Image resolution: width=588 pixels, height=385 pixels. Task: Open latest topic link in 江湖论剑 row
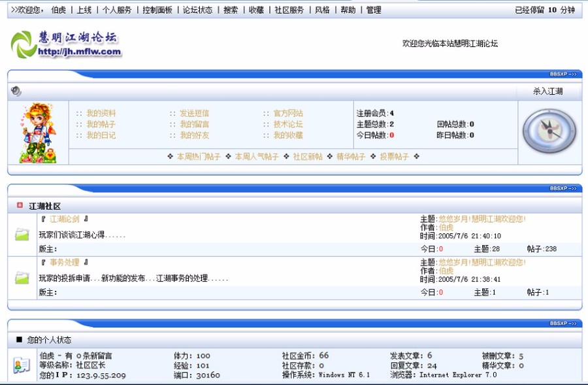coord(482,219)
